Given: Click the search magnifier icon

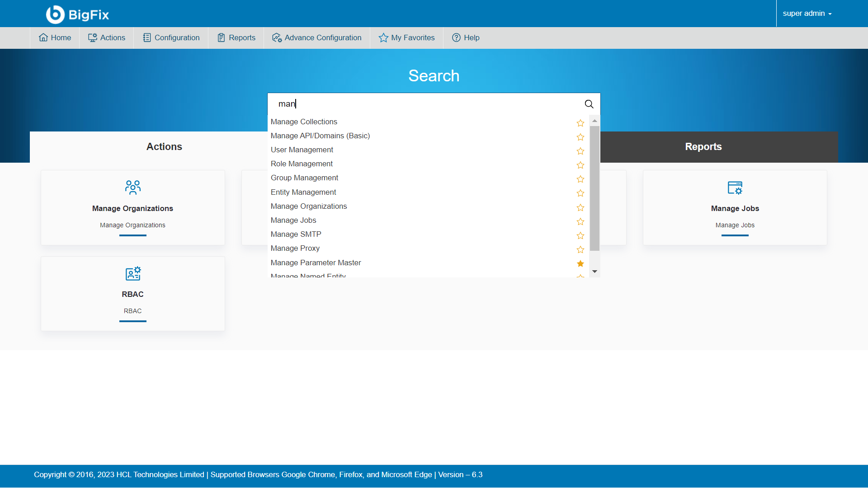Looking at the screenshot, I should (589, 104).
